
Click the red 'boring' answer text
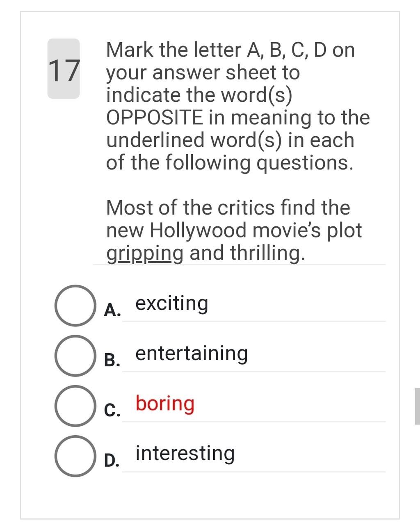[x=165, y=404]
